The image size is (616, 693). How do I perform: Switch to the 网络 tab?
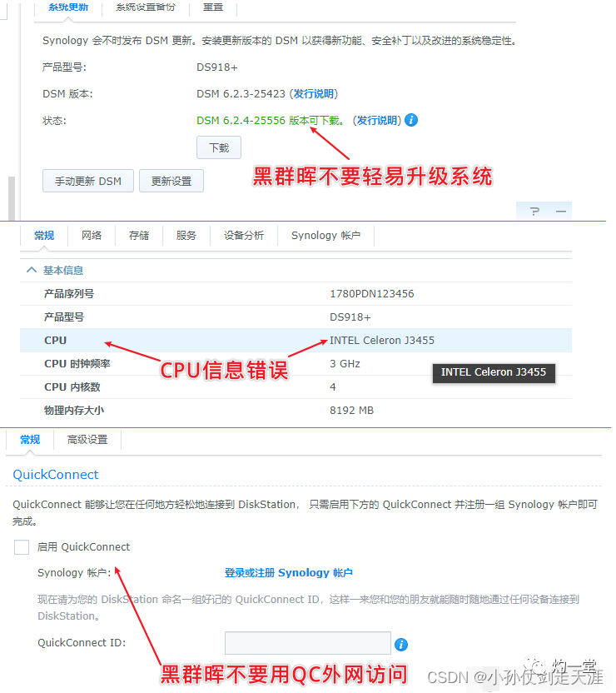(92, 235)
